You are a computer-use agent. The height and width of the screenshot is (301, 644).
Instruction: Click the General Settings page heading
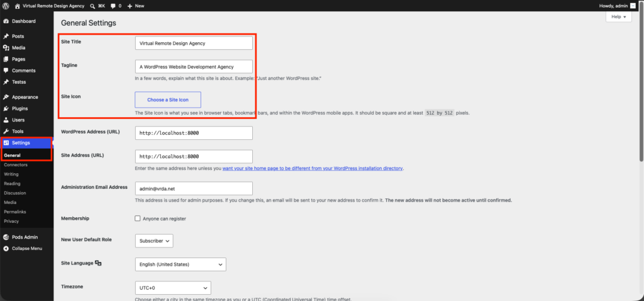click(x=89, y=23)
